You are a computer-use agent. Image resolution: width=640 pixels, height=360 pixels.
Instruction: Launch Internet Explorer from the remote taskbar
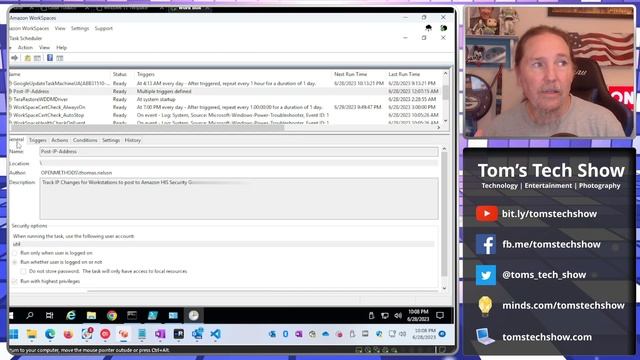[x=71, y=315]
